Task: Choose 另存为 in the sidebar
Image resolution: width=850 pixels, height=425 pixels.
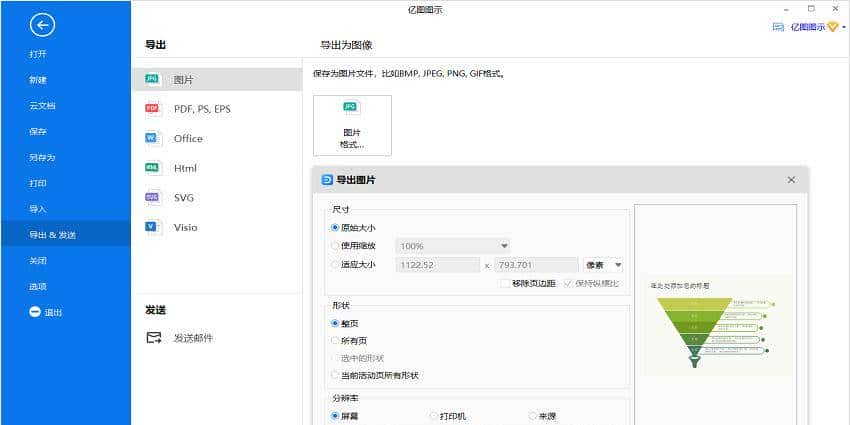Action: [42, 157]
